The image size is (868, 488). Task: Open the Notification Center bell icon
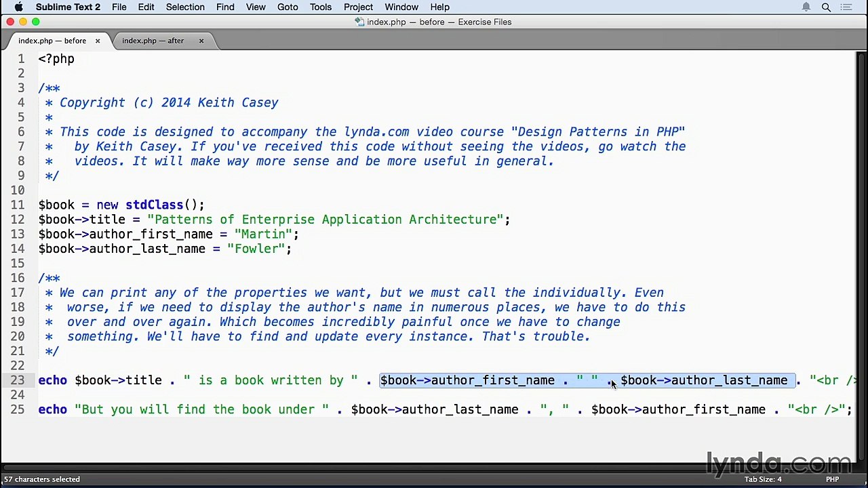(x=806, y=7)
